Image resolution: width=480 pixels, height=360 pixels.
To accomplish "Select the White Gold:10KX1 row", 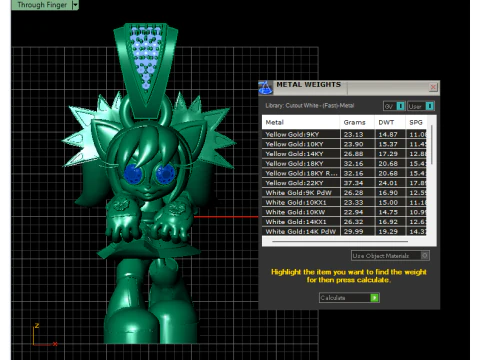I will 344,202.
